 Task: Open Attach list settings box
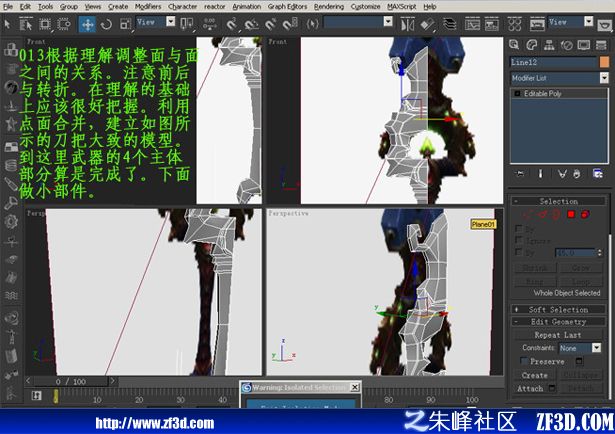(x=552, y=388)
